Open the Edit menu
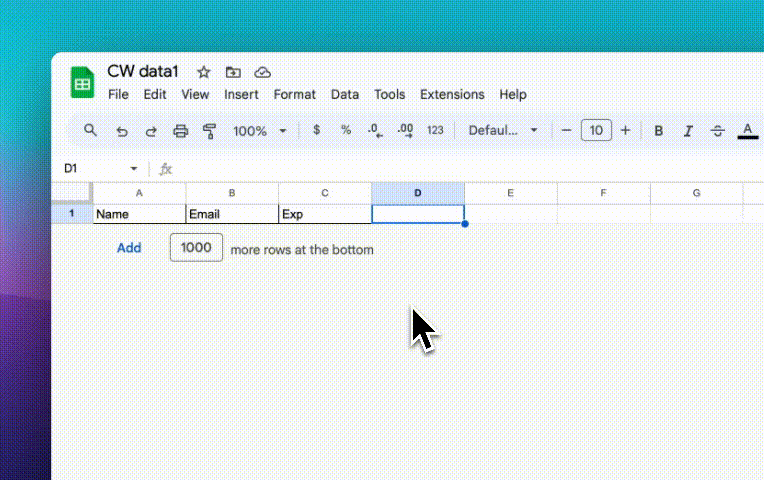 click(155, 95)
